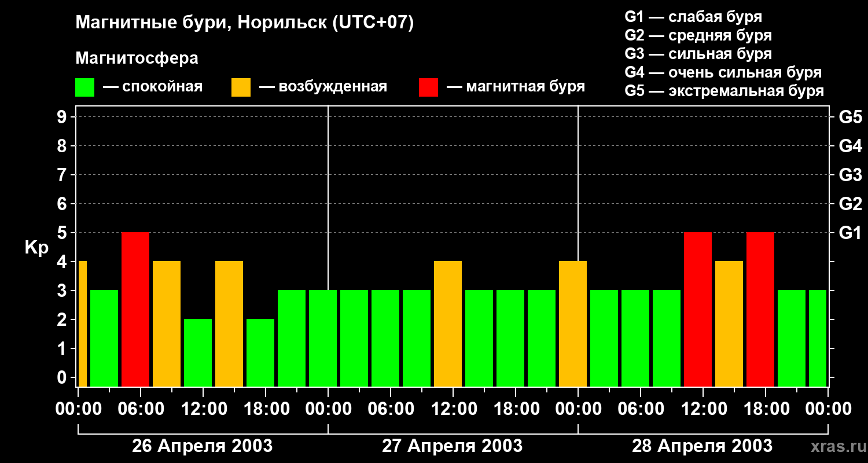Click the '27 Апреля 2003' date label
Image resolution: width=868 pixels, height=463 pixels.
click(x=453, y=446)
